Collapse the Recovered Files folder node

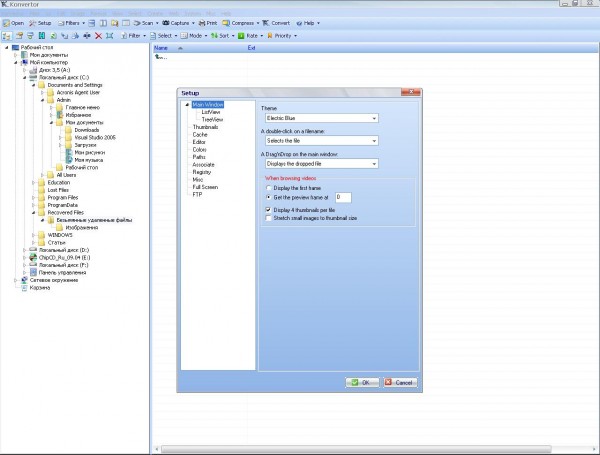click(34, 212)
